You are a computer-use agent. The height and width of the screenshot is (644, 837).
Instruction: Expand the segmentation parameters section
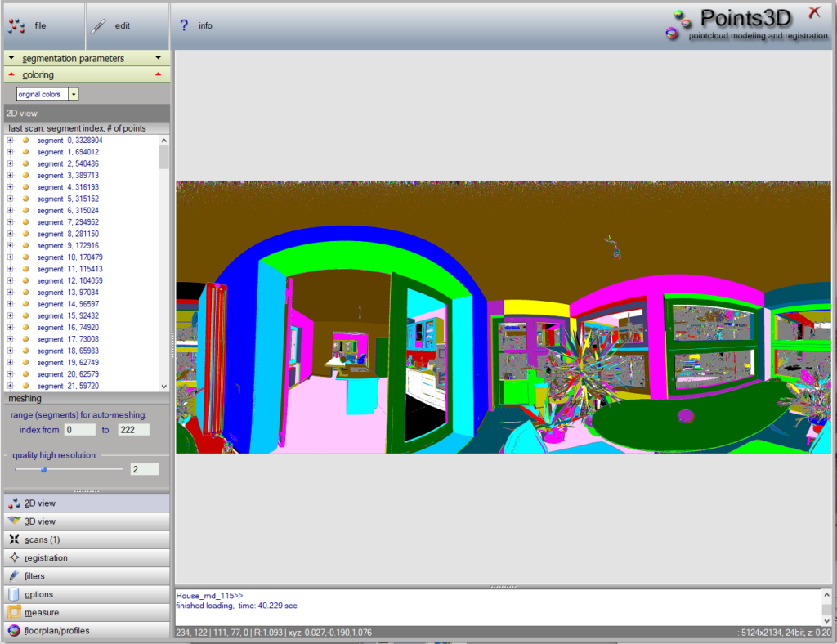11,58
